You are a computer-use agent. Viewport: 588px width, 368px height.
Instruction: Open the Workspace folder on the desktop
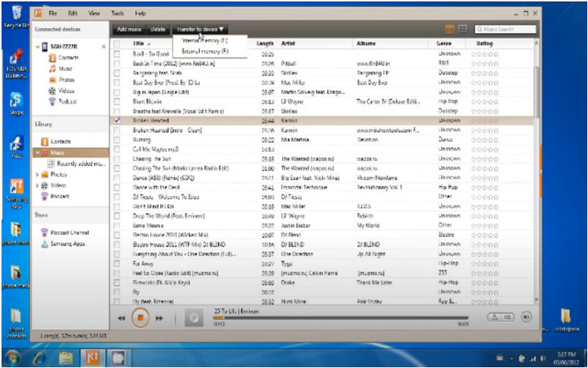coord(566,320)
